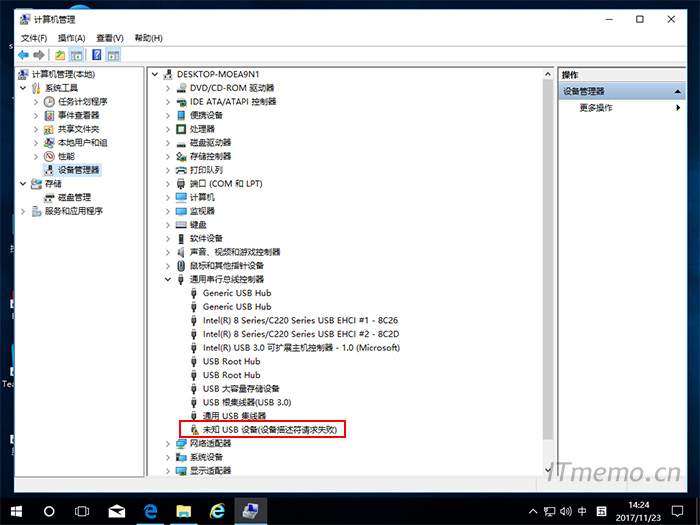Collapse the 系统工具 node in left tree
The image size is (700, 525).
point(23,88)
